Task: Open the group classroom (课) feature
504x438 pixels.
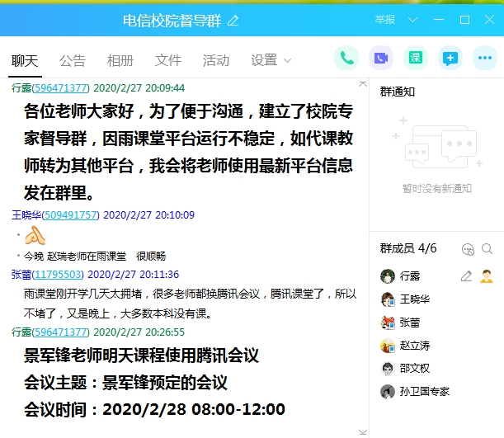Action: click(x=416, y=58)
